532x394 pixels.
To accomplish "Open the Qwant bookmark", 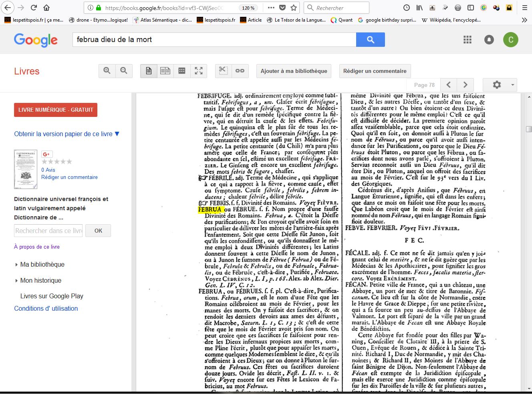I will 342,20.
